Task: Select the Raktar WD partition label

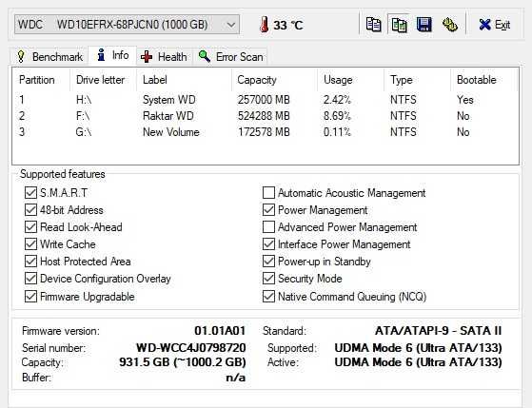Action: [x=167, y=116]
